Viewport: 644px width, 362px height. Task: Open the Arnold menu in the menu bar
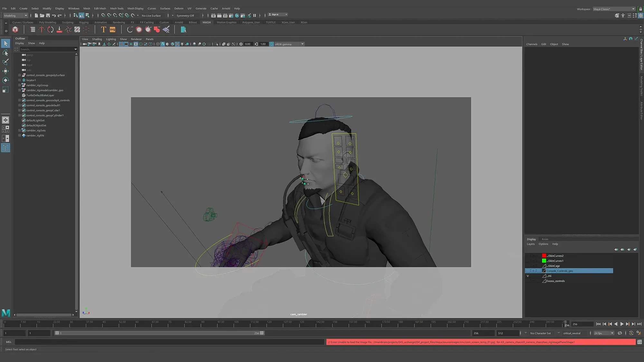pos(226,8)
